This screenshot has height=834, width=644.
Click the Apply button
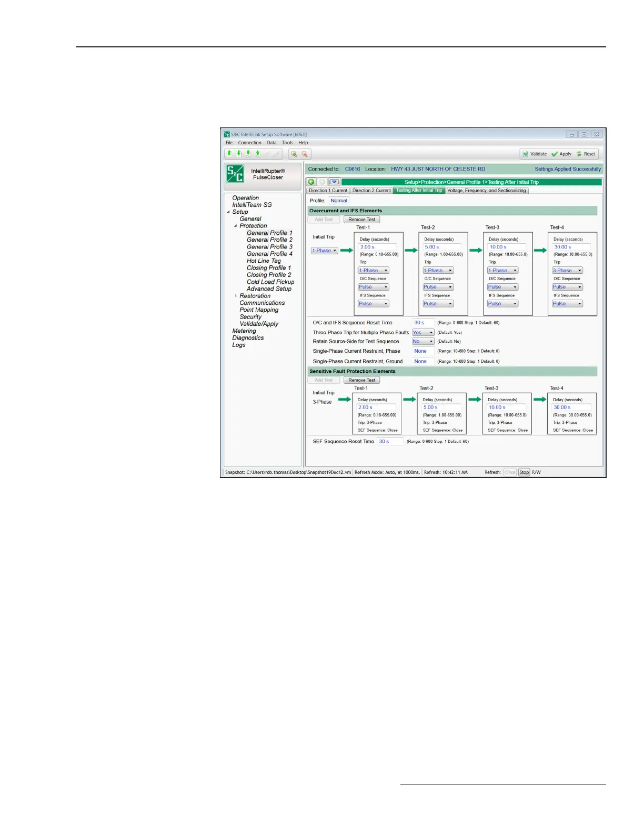tap(561, 154)
